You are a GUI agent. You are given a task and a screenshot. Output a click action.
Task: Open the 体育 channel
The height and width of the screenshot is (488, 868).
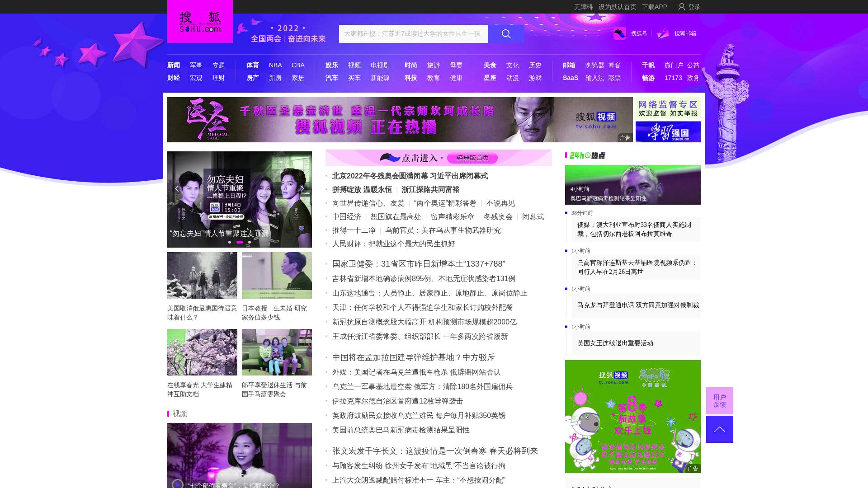[253, 65]
